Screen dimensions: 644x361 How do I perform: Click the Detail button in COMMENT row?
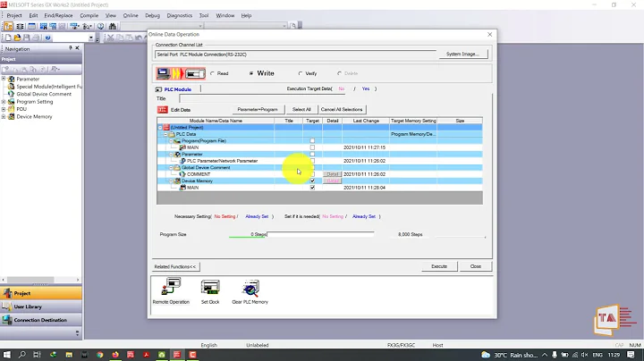click(x=332, y=174)
